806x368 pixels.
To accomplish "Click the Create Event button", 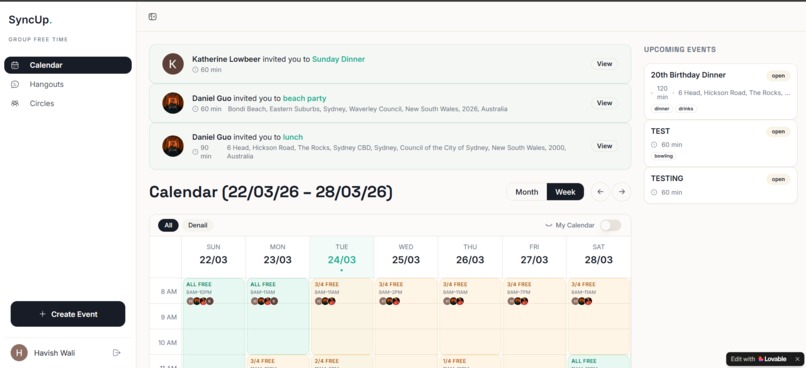I will coord(68,314).
